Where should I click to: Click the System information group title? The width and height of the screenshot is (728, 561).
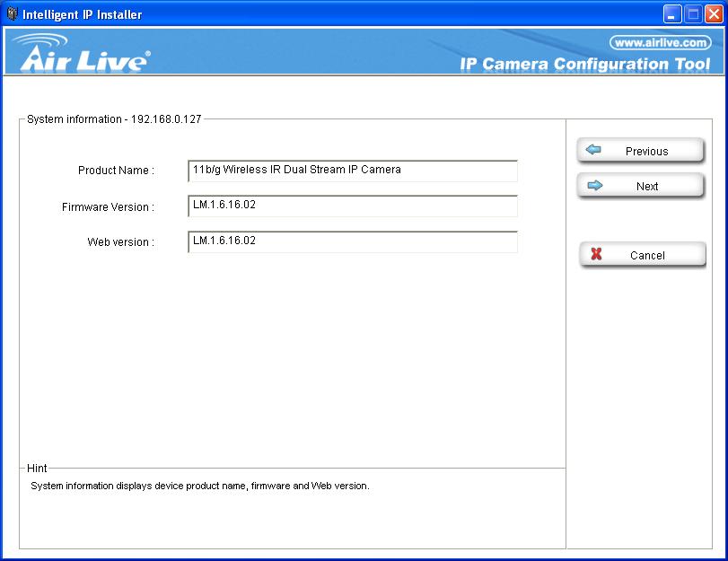point(115,119)
